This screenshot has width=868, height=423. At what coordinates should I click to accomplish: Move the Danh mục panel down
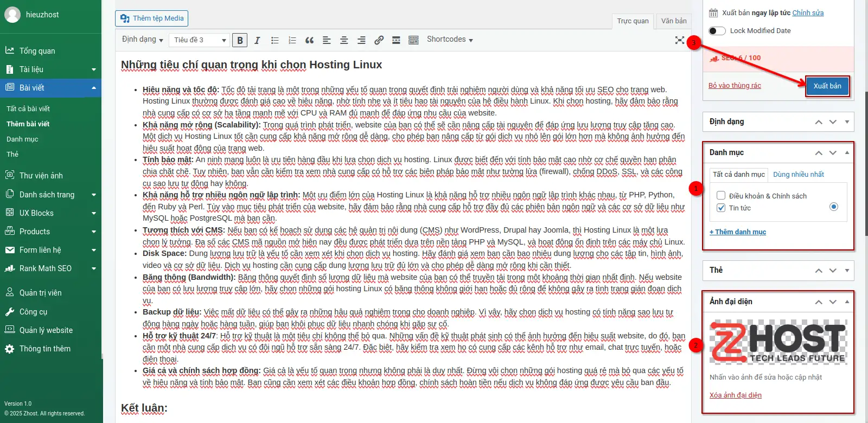(833, 153)
